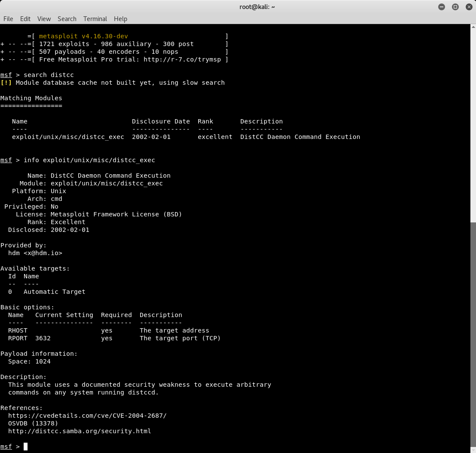The width and height of the screenshot is (476, 453).
Task: Click the 'Basic options:' heading
Action: click(28, 307)
